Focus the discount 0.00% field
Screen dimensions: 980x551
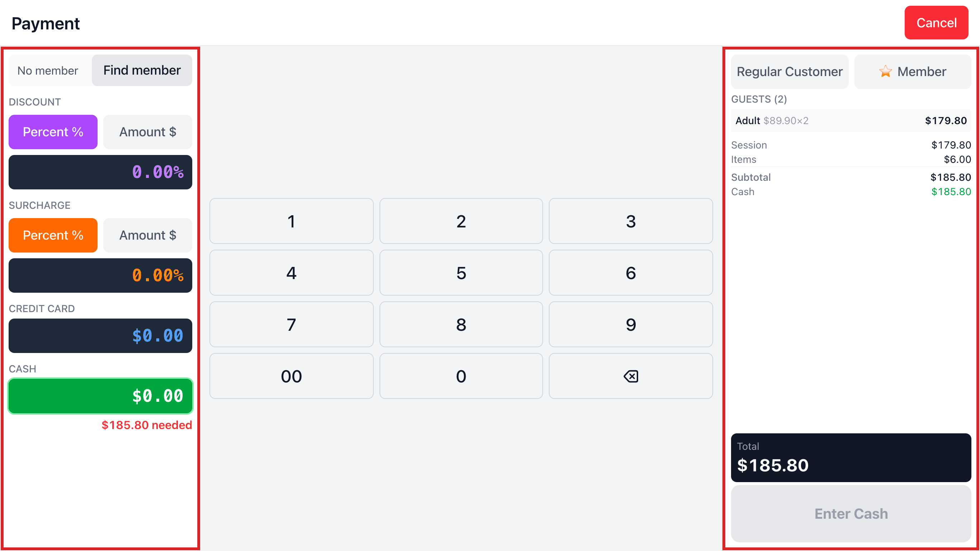click(100, 172)
